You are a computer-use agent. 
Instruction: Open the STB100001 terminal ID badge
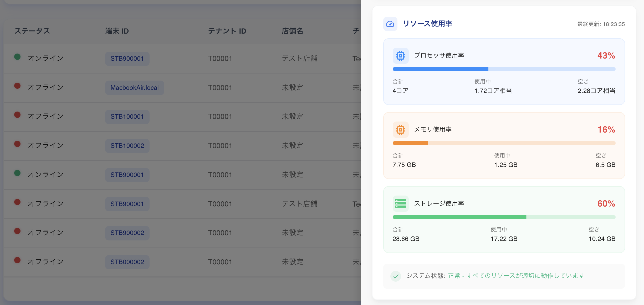[x=127, y=117]
